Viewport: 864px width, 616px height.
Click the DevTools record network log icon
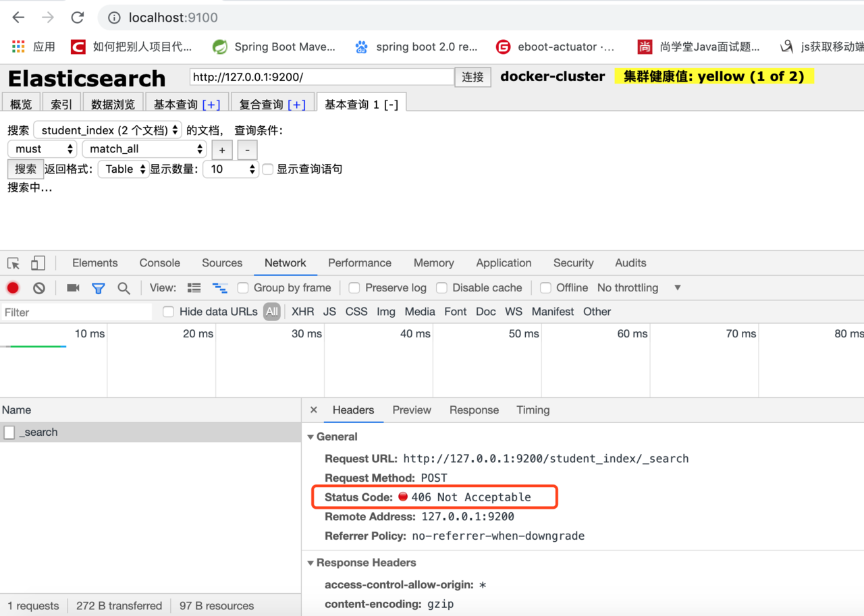[x=13, y=288]
